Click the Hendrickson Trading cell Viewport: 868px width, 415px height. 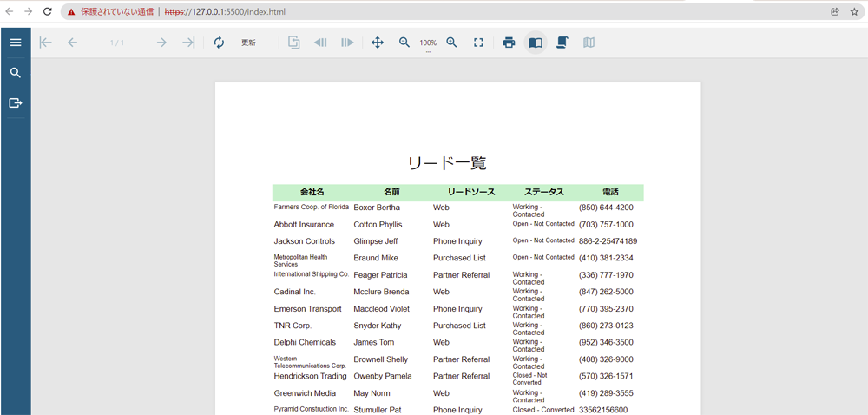[310, 376]
